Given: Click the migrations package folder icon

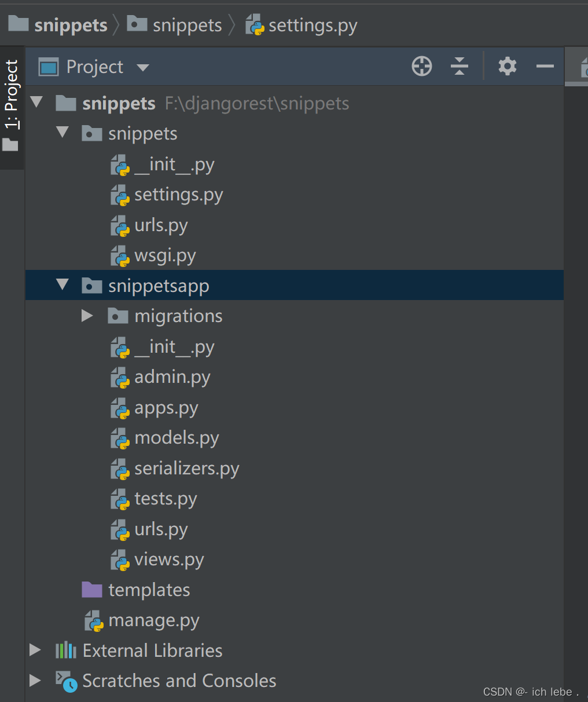Looking at the screenshot, I should point(118,315).
